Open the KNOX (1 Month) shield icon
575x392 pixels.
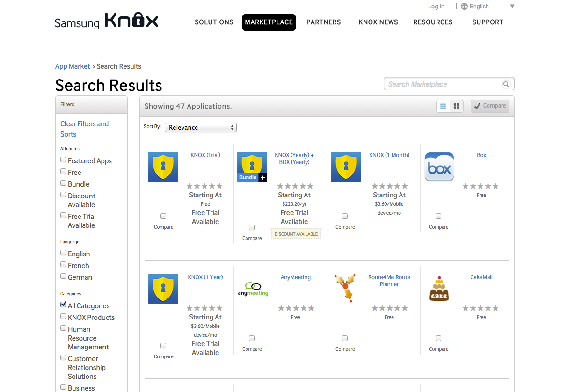click(346, 167)
